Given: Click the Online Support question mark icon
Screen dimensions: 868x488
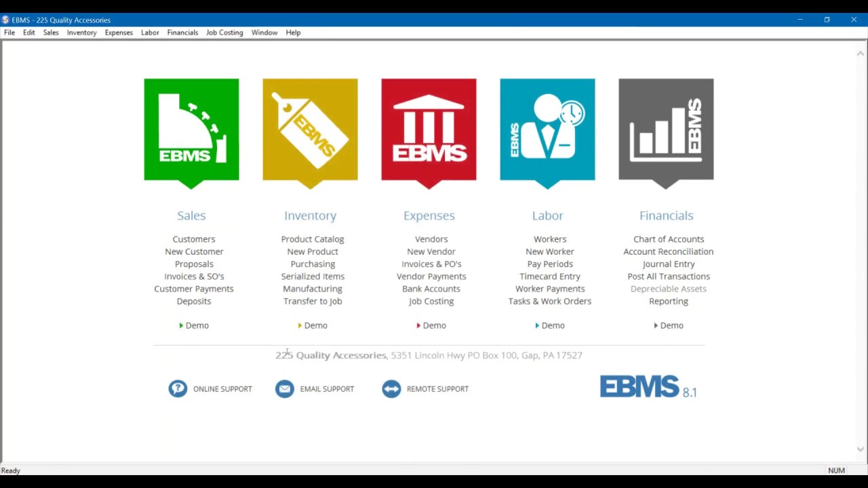Looking at the screenshot, I should coord(178,388).
